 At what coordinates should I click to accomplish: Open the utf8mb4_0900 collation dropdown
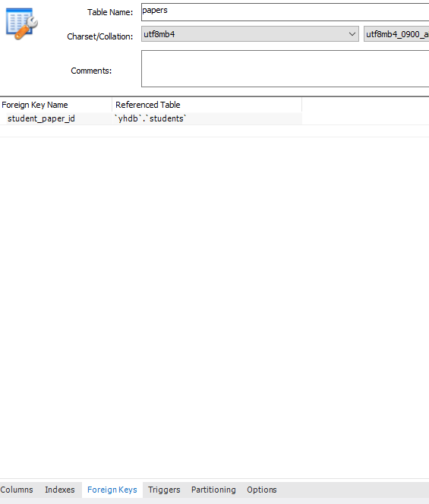point(396,34)
